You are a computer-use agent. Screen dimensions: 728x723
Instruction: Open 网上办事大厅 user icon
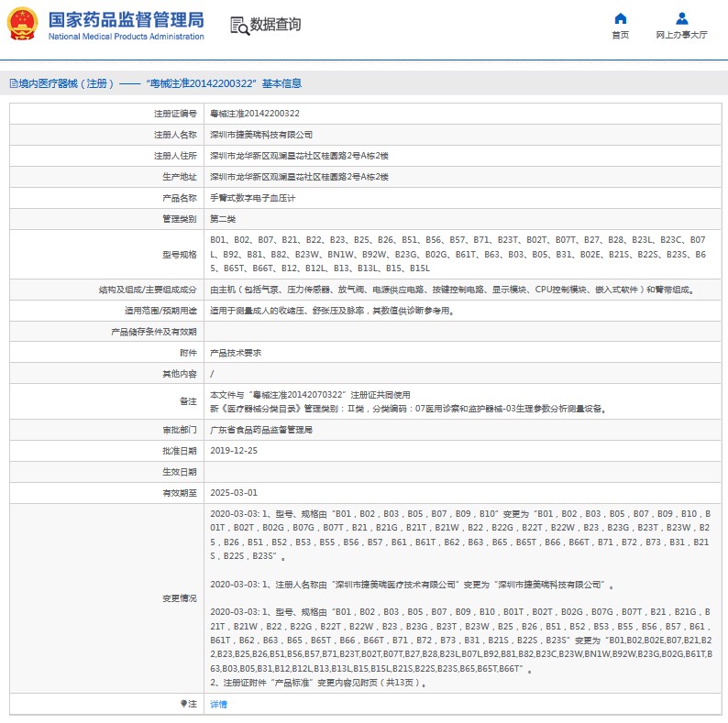click(681, 18)
